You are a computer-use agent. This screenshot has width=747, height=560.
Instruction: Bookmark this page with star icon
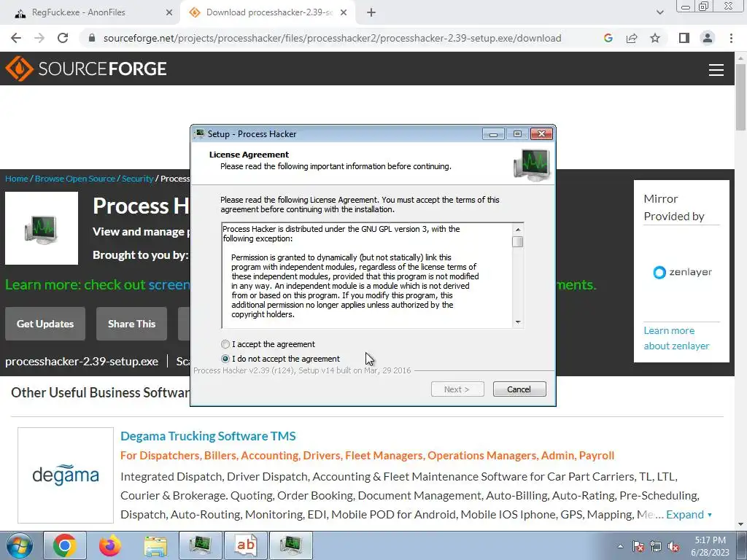655,38
